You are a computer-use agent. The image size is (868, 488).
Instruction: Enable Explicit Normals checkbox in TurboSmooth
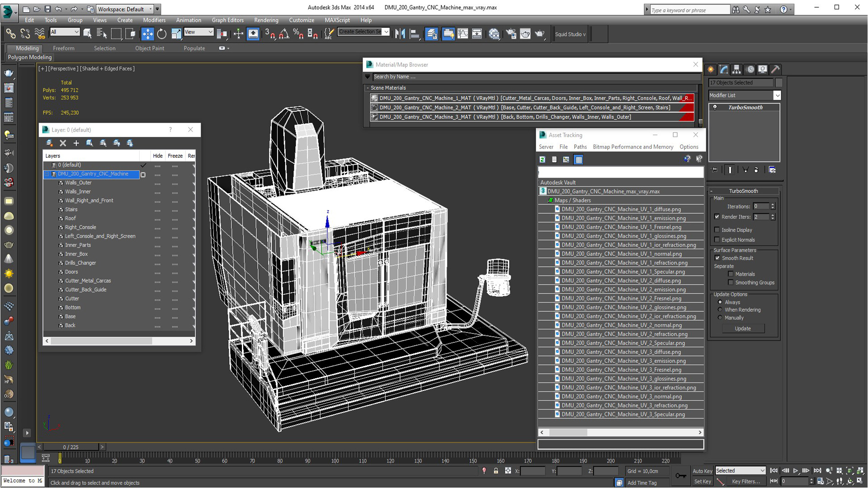[718, 239]
